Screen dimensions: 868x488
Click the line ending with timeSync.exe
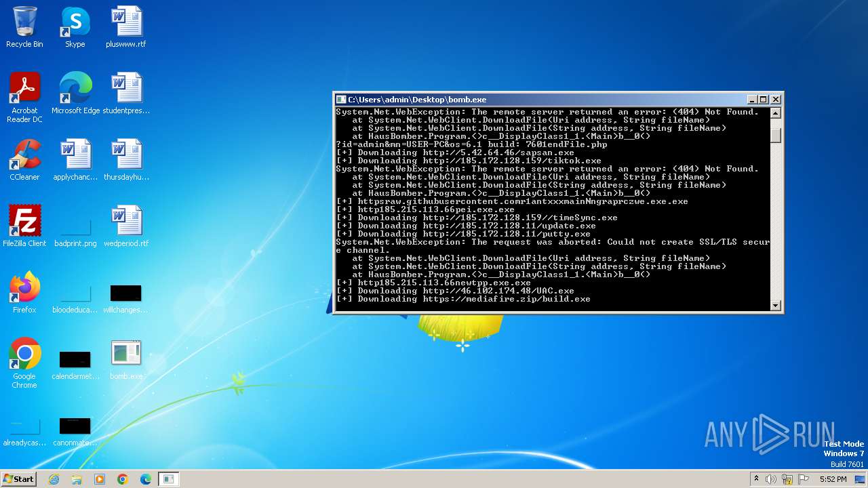click(477, 218)
